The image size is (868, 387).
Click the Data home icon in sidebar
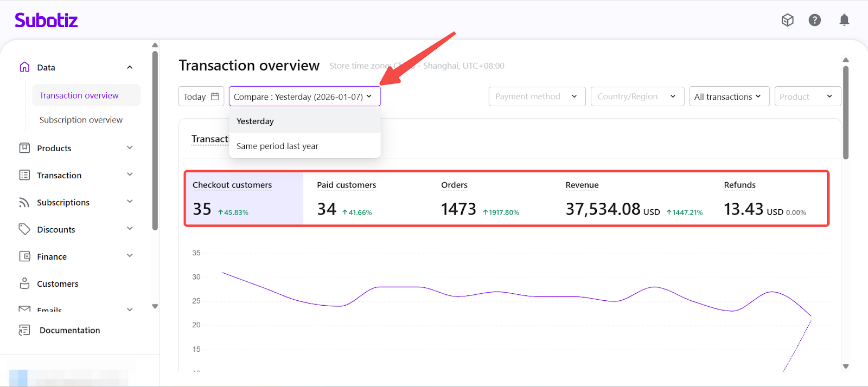(x=24, y=67)
